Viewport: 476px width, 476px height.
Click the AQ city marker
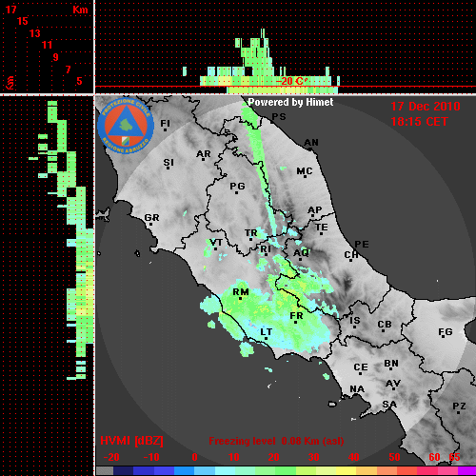tap(300, 259)
